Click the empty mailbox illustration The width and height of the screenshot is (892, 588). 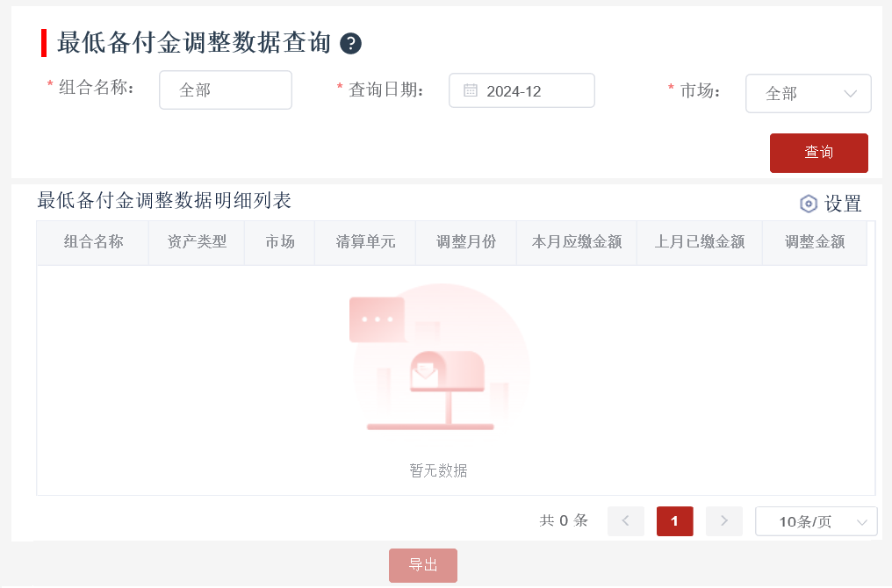coord(441,358)
